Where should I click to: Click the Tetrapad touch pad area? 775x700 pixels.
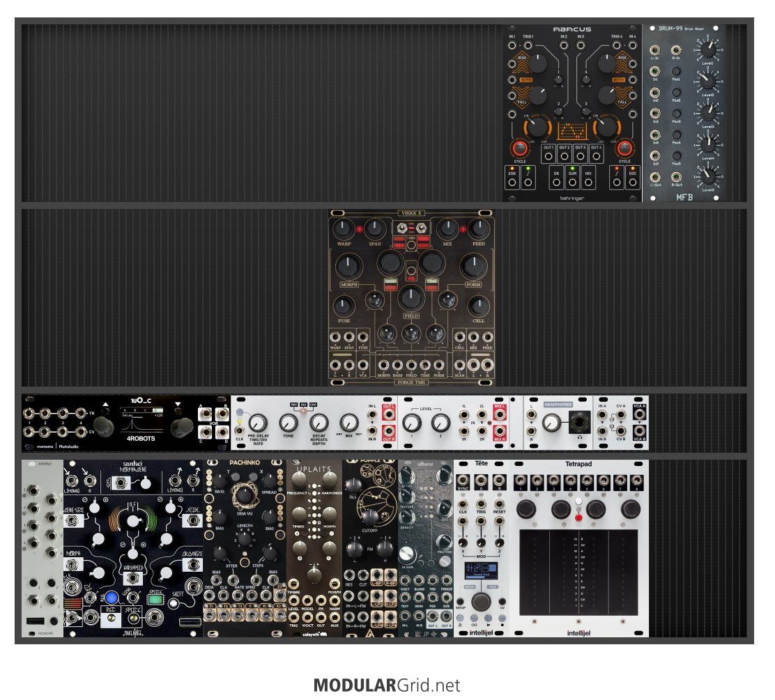(578, 573)
